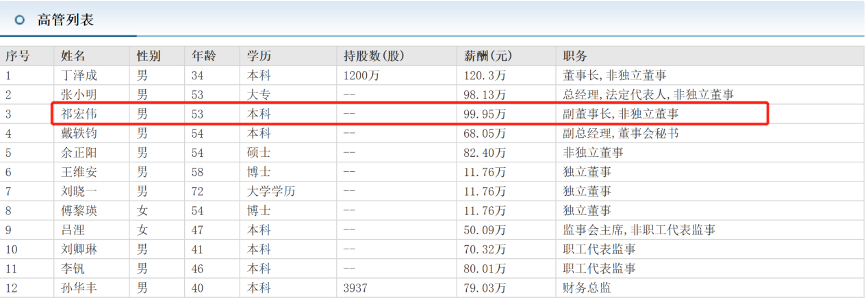Image resolution: width=868 pixels, height=300 pixels.
Task: Select the name 祁宏伟
Action: coord(79,114)
